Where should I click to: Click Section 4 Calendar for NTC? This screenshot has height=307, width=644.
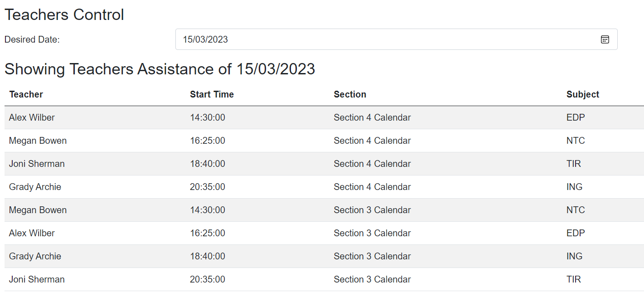click(x=372, y=141)
